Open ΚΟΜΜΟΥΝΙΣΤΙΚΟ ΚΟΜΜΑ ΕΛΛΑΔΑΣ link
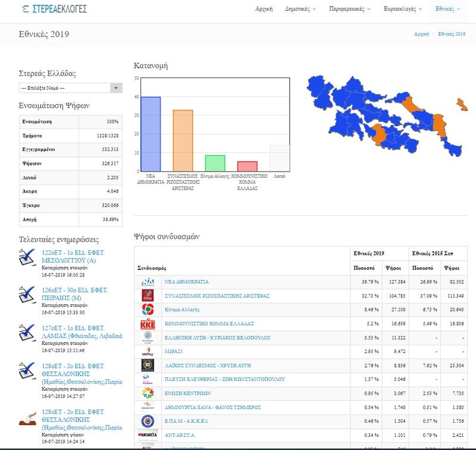Viewport: 476px width, 450px height. click(x=209, y=323)
